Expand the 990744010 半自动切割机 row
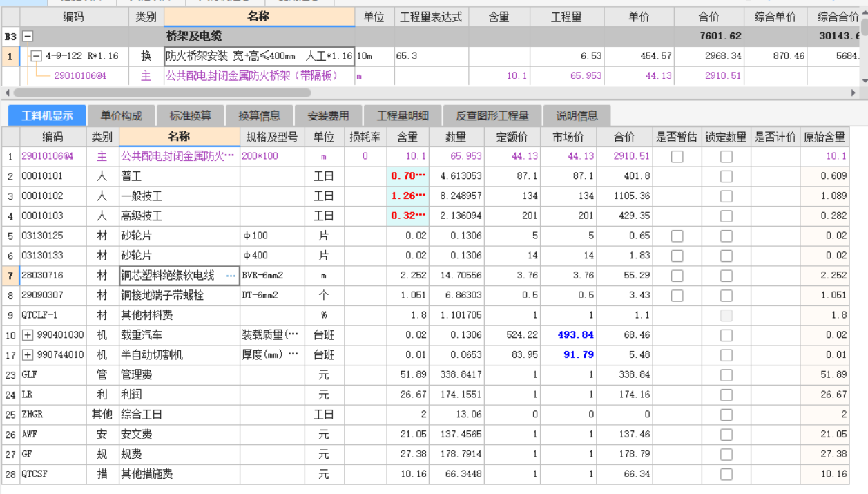Screen dimensions: 868x494 click(28, 355)
